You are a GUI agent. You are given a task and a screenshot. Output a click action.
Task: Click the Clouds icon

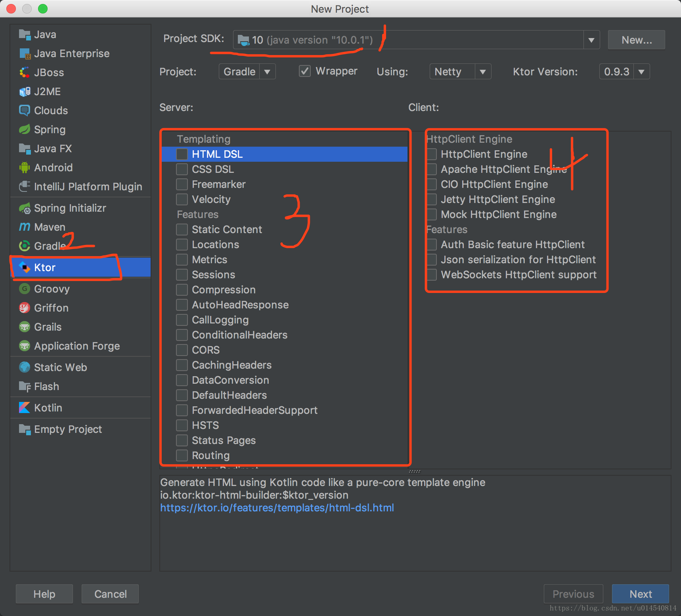(x=25, y=111)
